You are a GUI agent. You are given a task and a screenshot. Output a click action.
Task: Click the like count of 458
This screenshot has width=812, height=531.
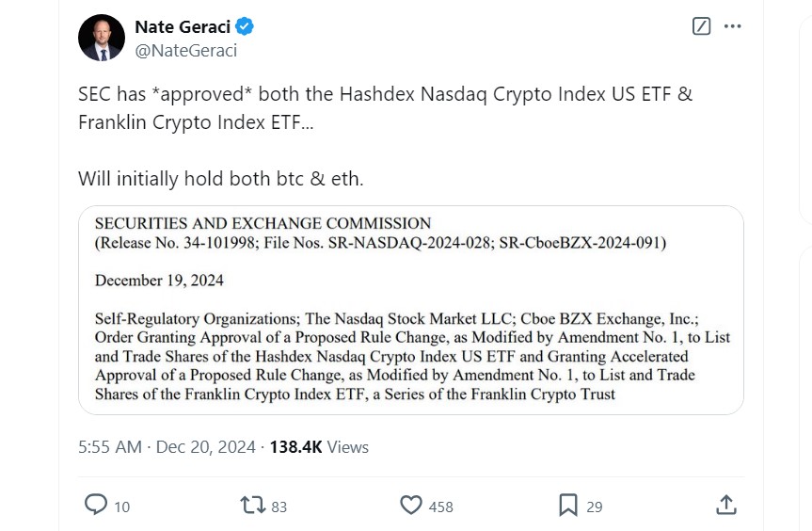tap(440, 507)
